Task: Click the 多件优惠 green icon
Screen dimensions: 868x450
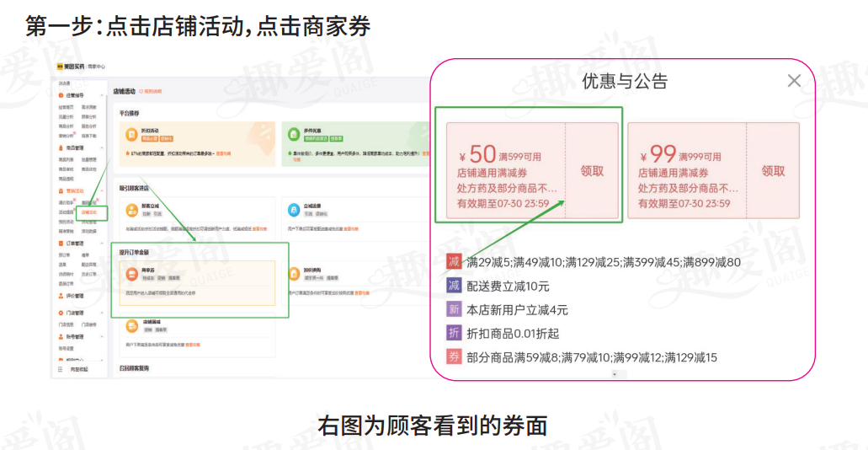Action: pos(293,135)
